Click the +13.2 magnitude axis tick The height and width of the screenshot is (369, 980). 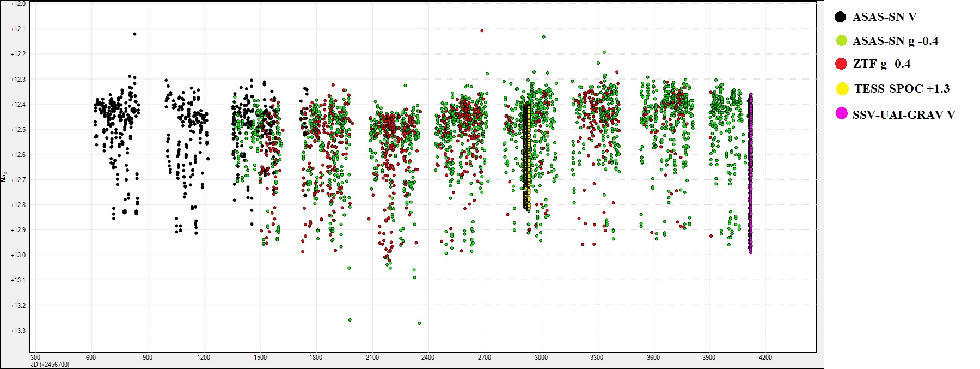[x=18, y=306]
